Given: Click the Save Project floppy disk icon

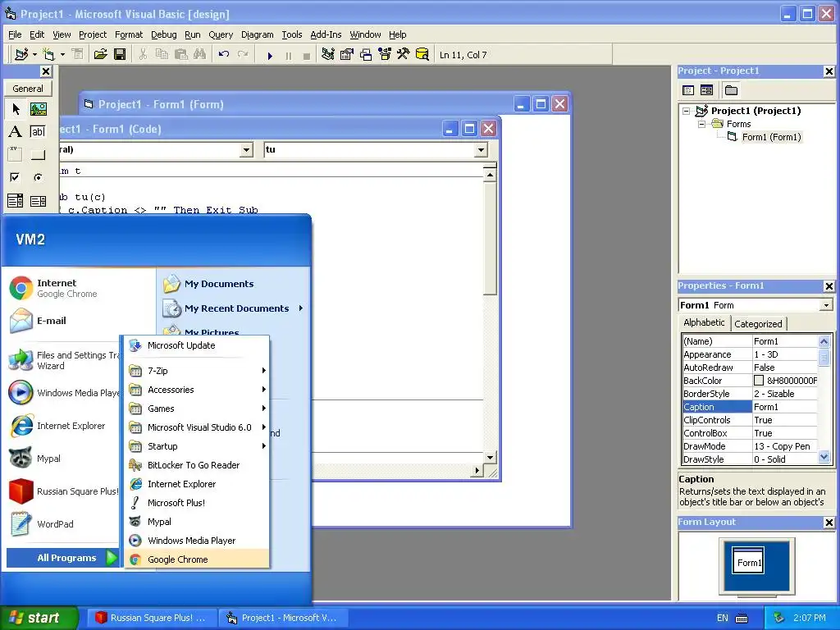Looking at the screenshot, I should point(120,54).
